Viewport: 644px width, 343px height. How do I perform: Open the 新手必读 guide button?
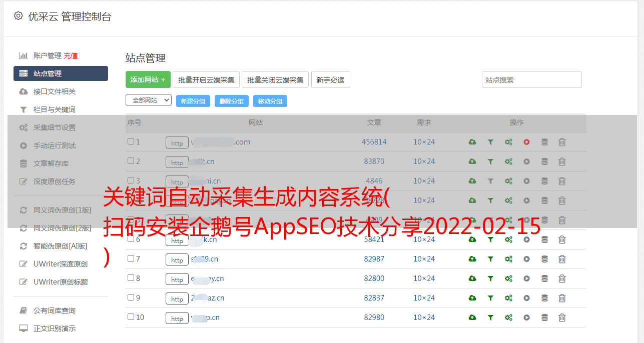(x=331, y=79)
